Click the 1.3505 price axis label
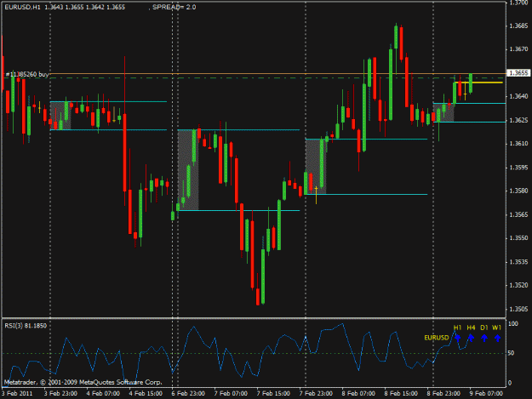Viewport: 532px width, 399px height. point(518,309)
